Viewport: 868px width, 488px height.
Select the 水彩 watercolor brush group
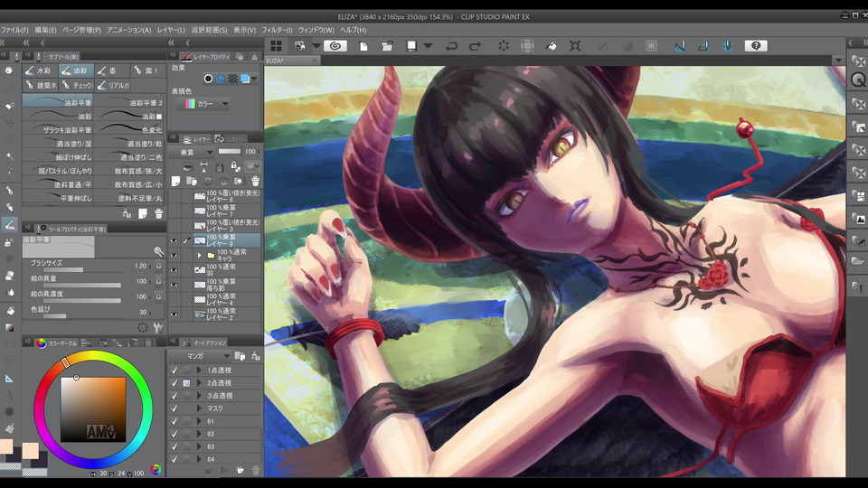coord(40,70)
